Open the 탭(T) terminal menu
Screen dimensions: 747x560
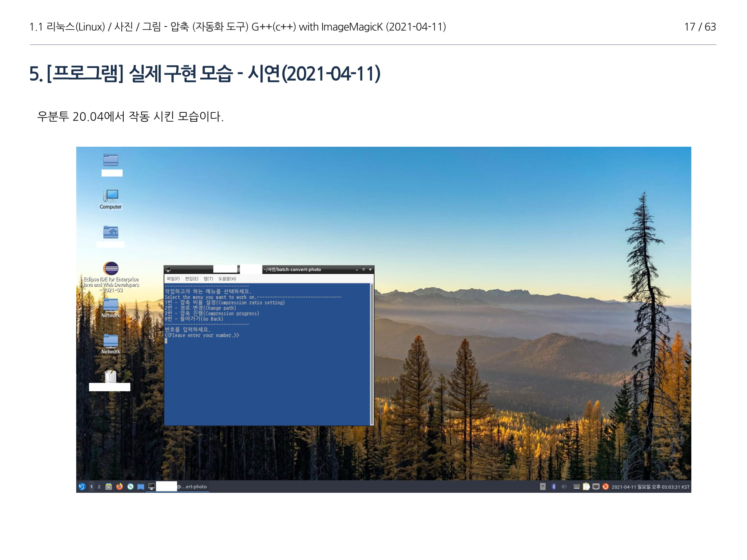[x=208, y=279]
